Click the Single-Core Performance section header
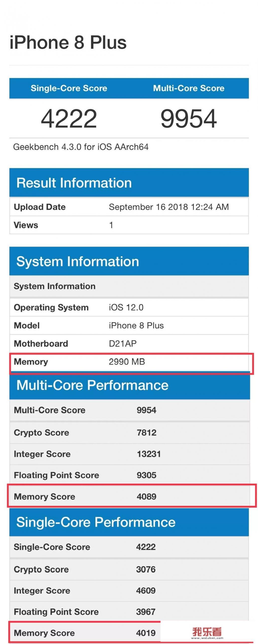 (x=129, y=522)
